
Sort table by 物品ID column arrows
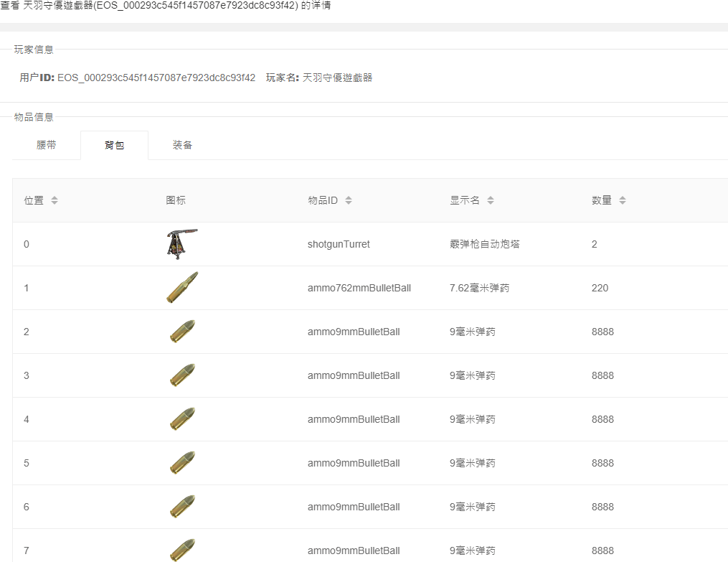[x=349, y=200]
